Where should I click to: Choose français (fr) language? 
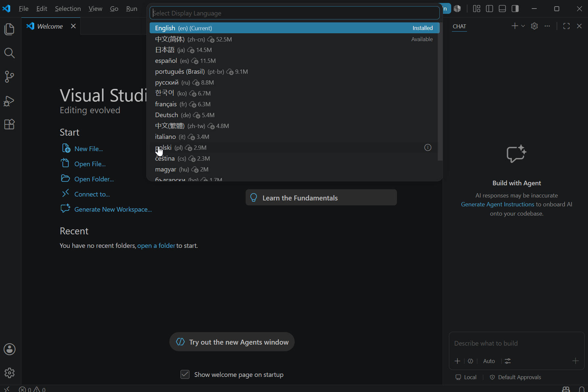coord(295,104)
